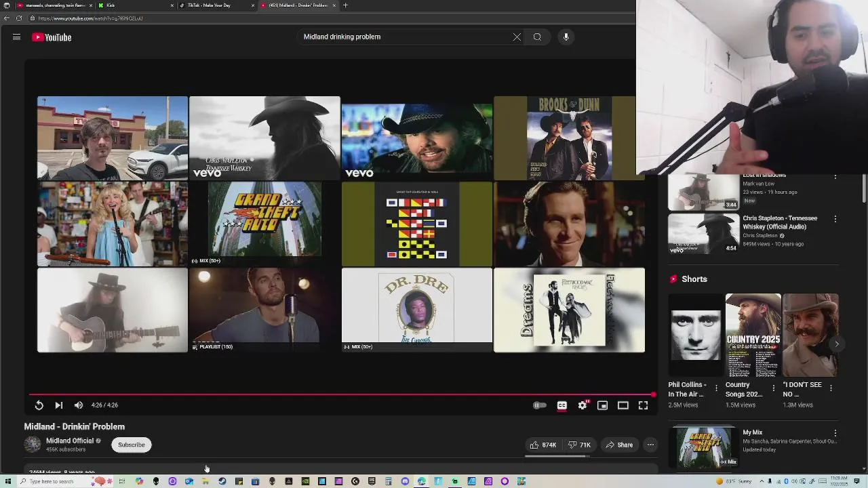Replay the video with replay icon
Screen dimensions: 868x488
click(x=39, y=405)
